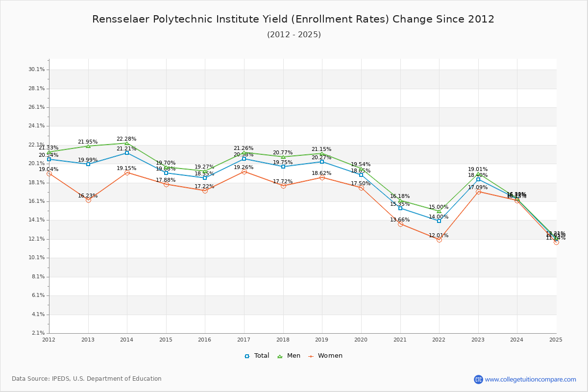This screenshot has width=588, height=392.
Task: Click the CTC circular logo icon
Action: point(480,378)
